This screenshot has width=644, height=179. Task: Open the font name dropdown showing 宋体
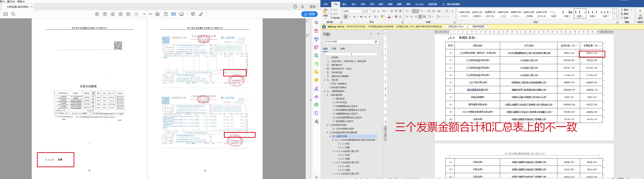click(x=361, y=11)
